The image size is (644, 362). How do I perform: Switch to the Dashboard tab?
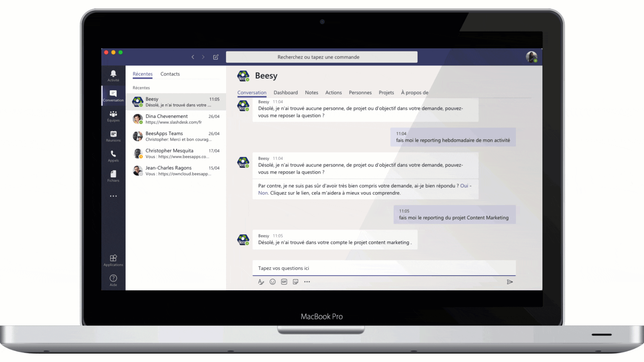click(286, 93)
